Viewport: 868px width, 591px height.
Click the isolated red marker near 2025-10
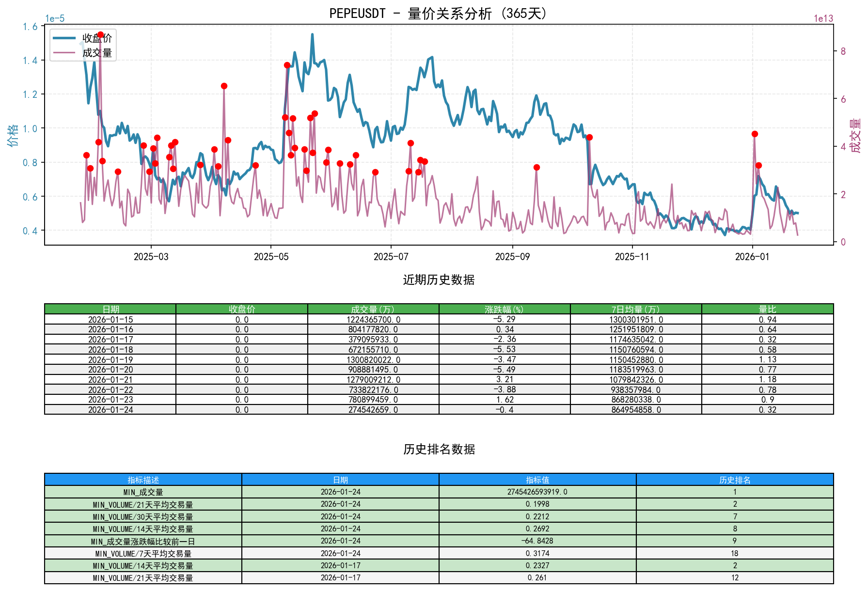589,138
